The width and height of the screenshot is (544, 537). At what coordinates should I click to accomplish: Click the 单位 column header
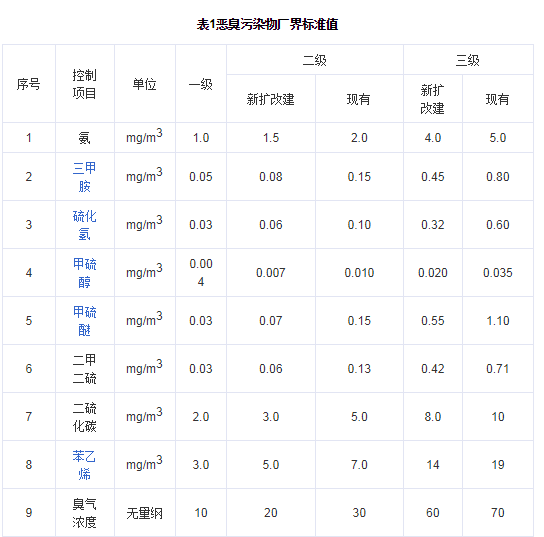[x=144, y=84]
